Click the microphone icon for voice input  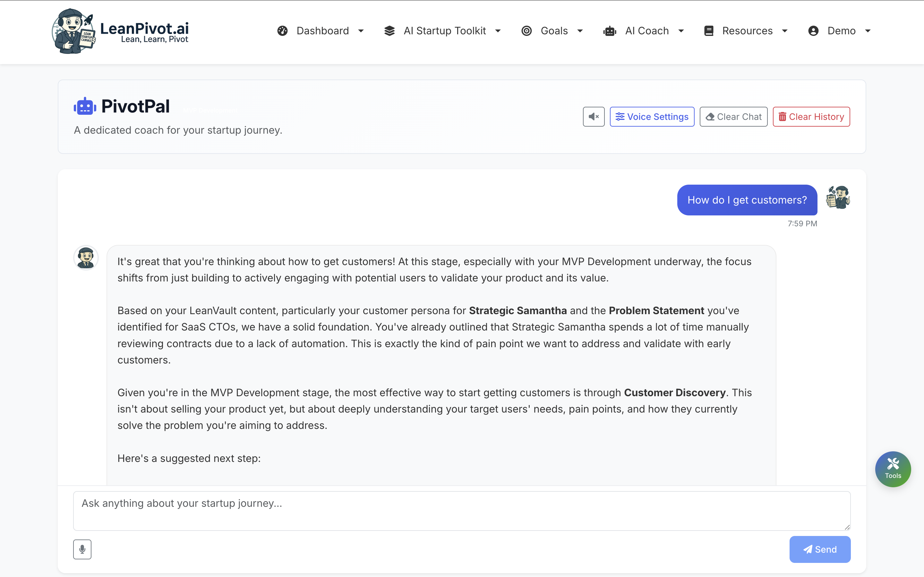point(82,549)
